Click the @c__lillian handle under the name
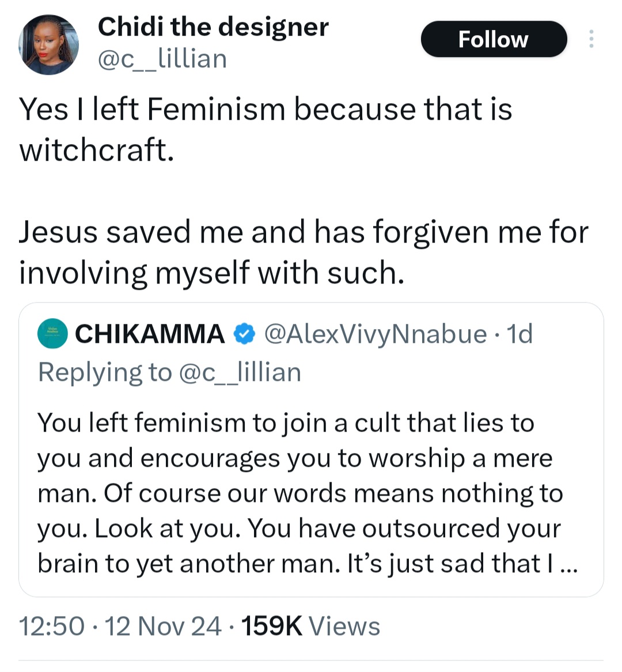622x672 pixels. click(162, 59)
